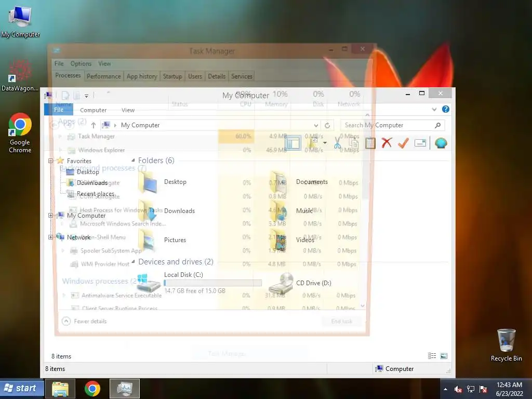Switch to large icons view in status bar

click(x=444, y=356)
